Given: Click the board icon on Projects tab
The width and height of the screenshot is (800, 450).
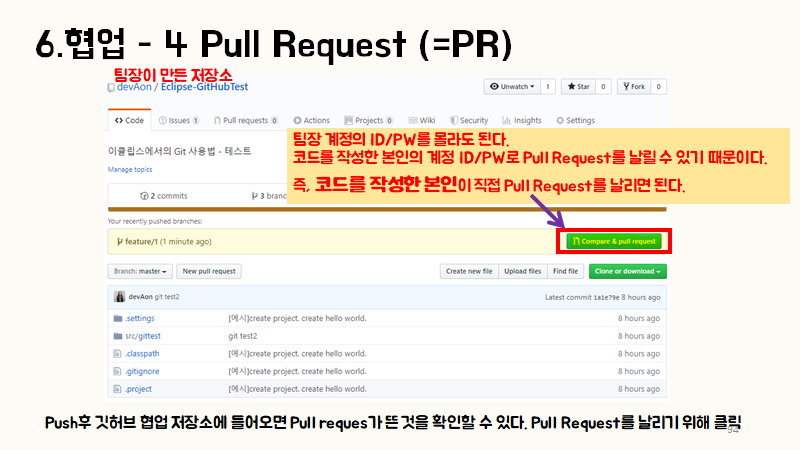Looking at the screenshot, I should click(x=348, y=120).
